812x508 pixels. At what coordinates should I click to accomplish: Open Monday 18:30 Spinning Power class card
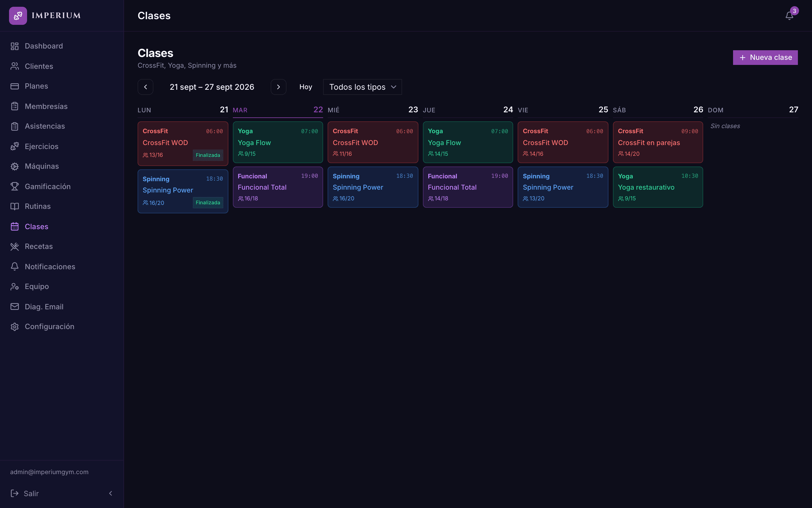tap(183, 191)
